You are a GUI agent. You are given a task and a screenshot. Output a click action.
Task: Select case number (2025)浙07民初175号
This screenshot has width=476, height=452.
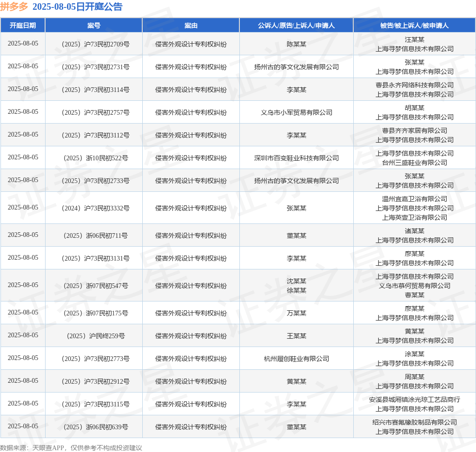[x=96, y=313]
